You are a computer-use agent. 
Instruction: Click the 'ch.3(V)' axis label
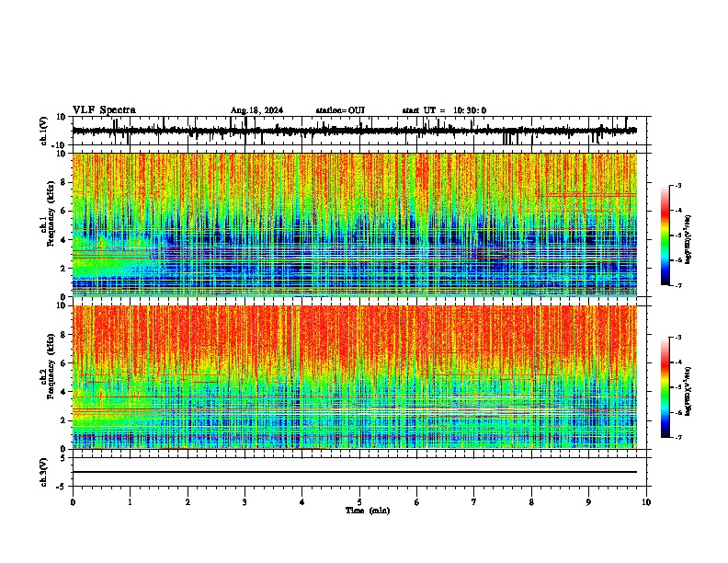(44, 473)
